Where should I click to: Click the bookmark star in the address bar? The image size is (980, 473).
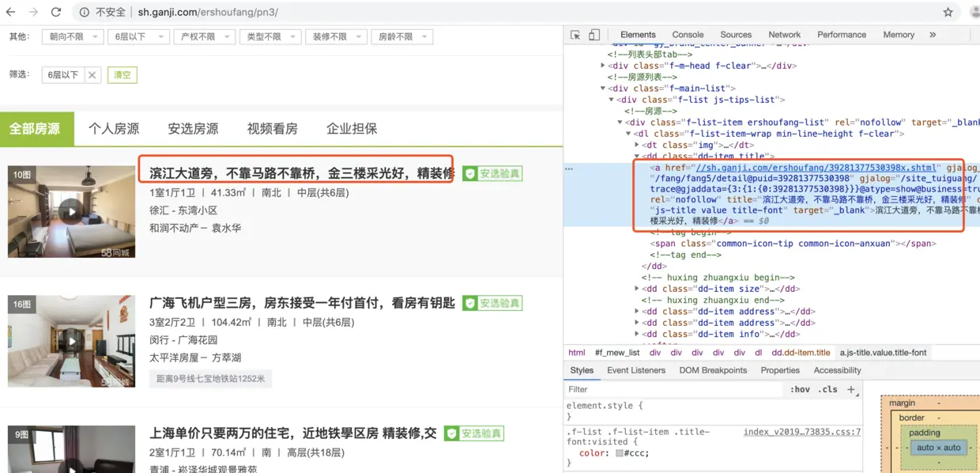tap(948, 13)
